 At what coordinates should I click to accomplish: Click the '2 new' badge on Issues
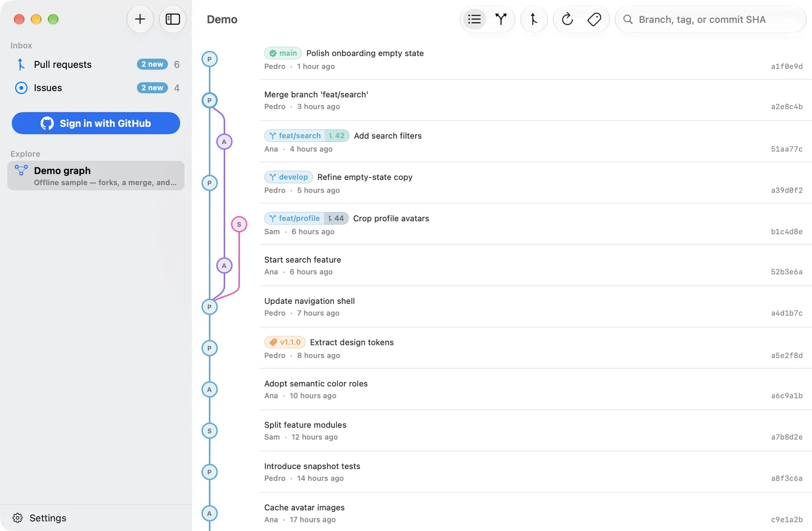point(152,88)
